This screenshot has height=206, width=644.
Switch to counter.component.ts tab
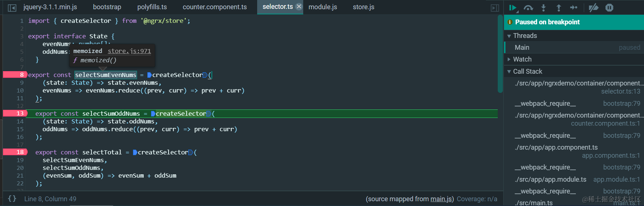point(214,7)
